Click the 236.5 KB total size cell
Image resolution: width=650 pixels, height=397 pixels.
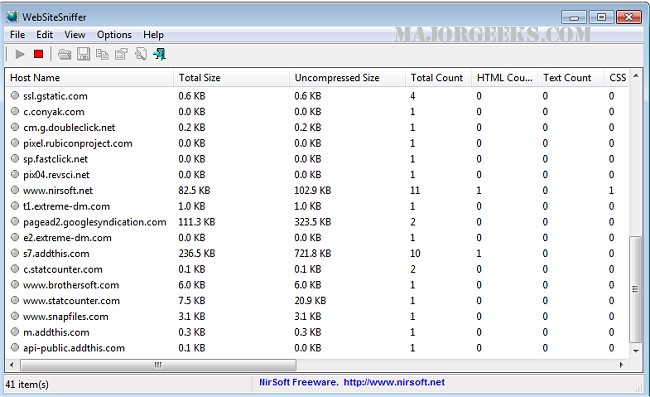pyautogui.click(x=196, y=253)
